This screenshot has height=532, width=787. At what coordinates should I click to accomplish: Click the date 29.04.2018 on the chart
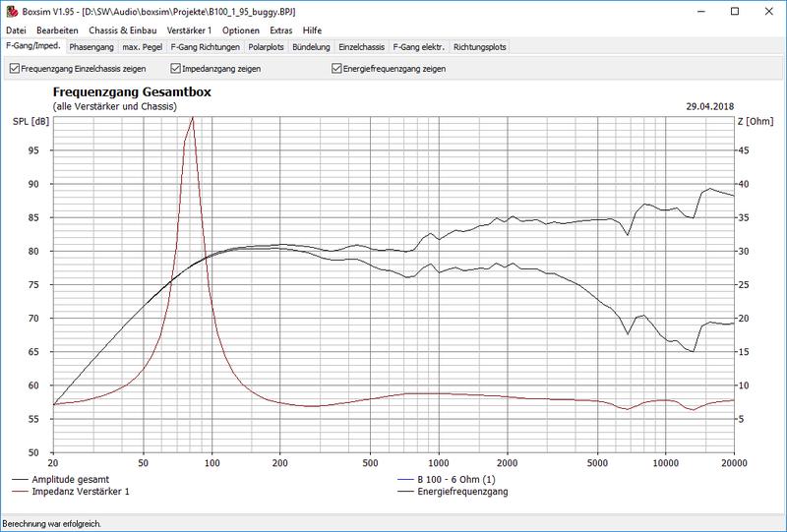709,106
